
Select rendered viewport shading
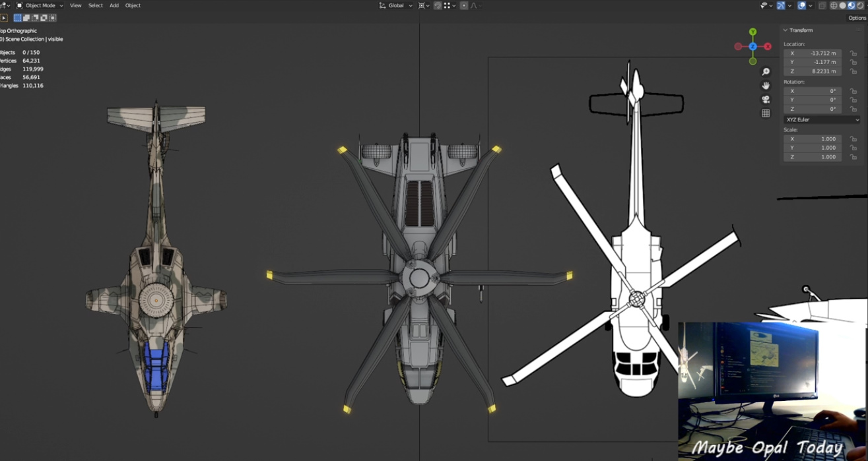click(860, 5)
